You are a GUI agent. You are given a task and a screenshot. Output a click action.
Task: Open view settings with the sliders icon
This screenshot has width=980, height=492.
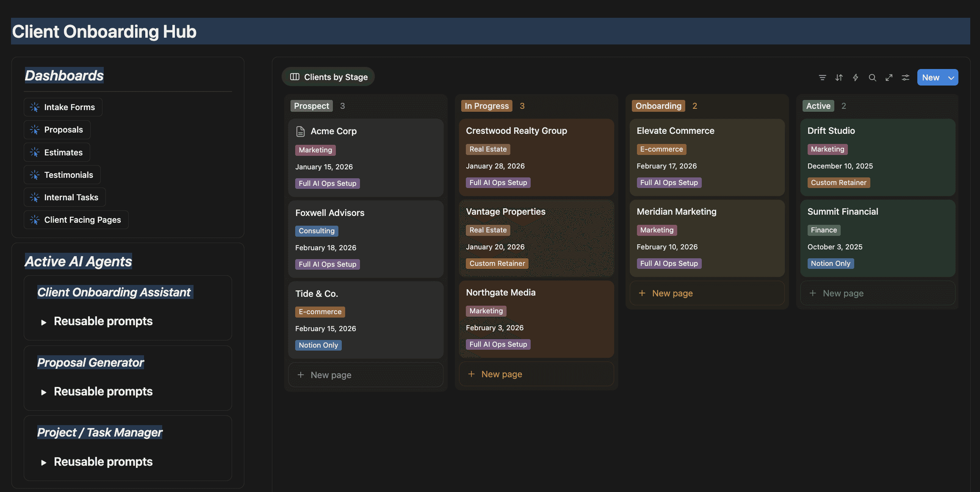(x=905, y=77)
